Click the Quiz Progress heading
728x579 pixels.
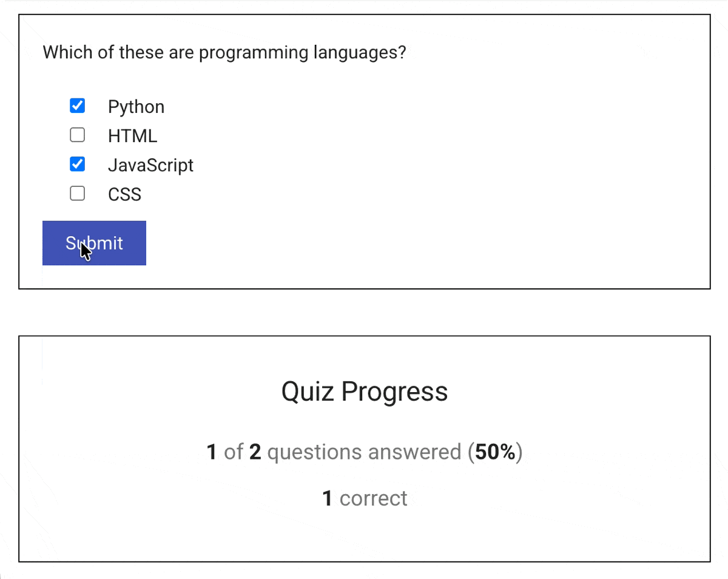pyautogui.click(x=364, y=391)
